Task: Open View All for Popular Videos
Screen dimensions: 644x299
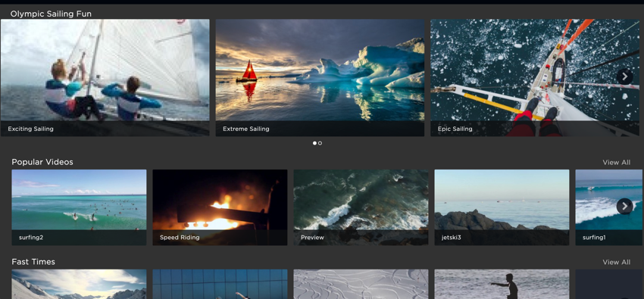Action: pyautogui.click(x=616, y=163)
